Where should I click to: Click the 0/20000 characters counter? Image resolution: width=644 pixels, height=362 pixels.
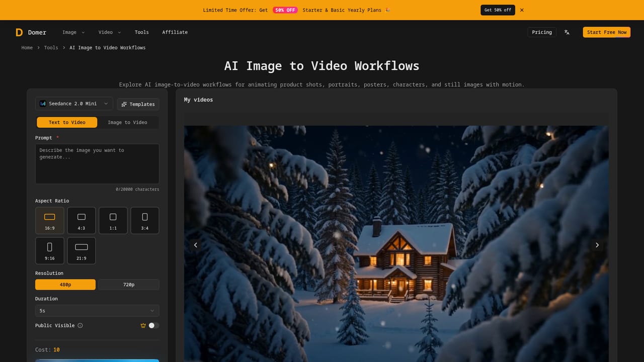[x=137, y=190]
